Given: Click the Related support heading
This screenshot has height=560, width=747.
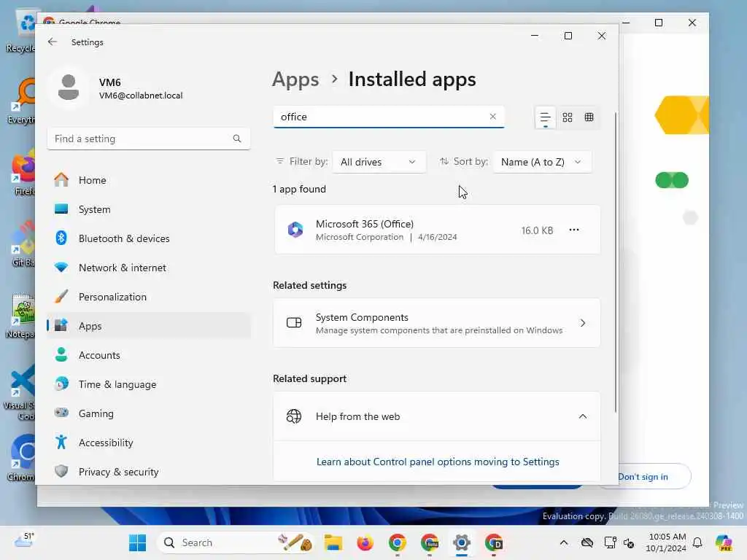Looking at the screenshot, I should click(x=309, y=378).
